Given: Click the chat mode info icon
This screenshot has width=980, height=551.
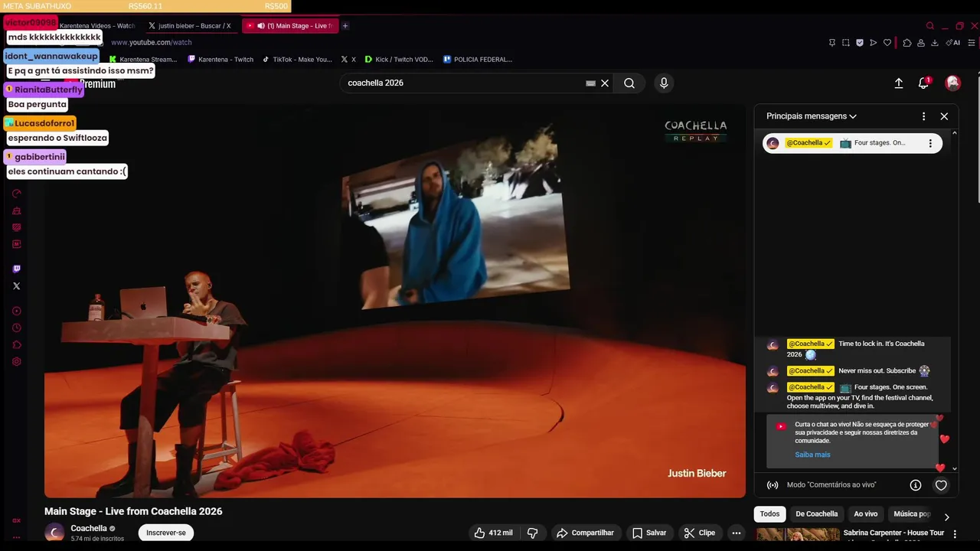Looking at the screenshot, I should coord(915,485).
